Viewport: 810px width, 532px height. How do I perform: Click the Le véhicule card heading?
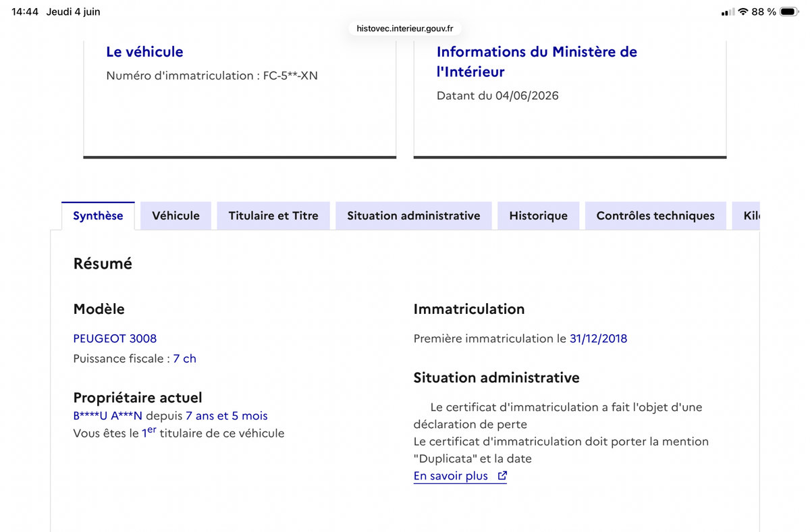pyautogui.click(x=144, y=52)
